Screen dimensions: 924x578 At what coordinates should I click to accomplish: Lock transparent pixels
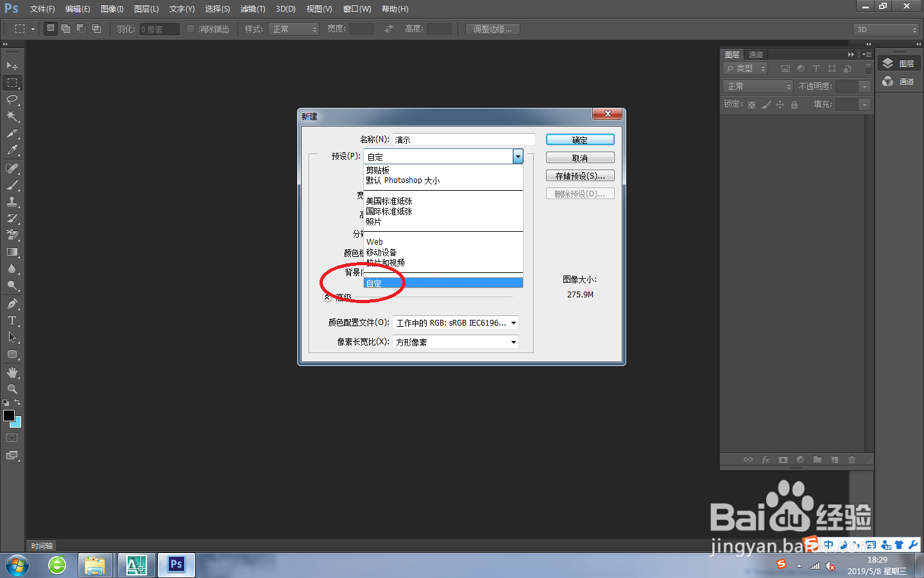click(751, 105)
